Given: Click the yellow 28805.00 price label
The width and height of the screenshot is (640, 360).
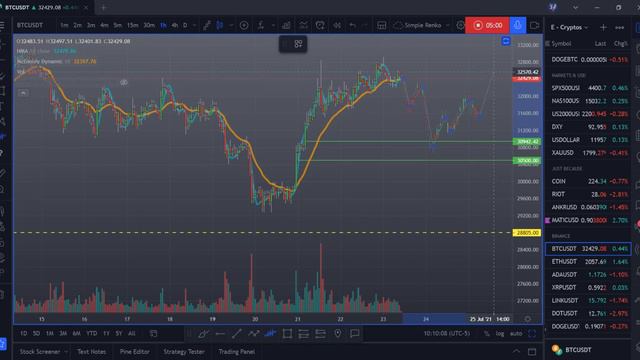Looking at the screenshot, I should (x=527, y=233).
